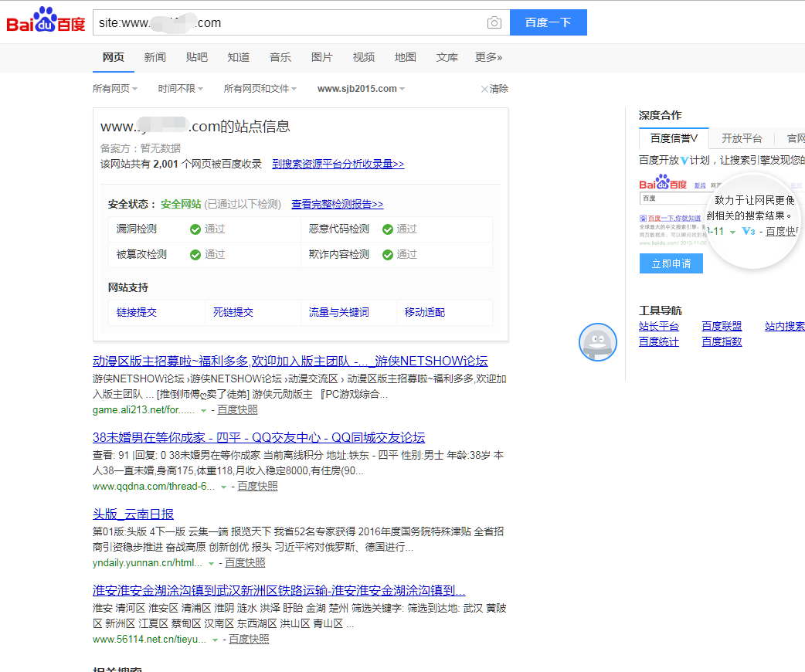Open the 头版_云南日报 result
The height and width of the screenshot is (672, 805).
point(133,514)
